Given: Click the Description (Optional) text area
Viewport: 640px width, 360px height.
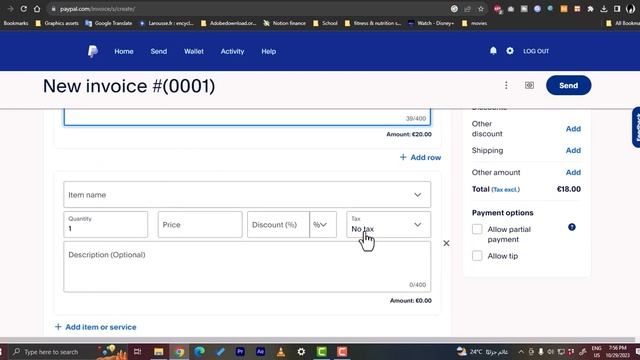Looking at the screenshot, I should pyautogui.click(x=247, y=267).
